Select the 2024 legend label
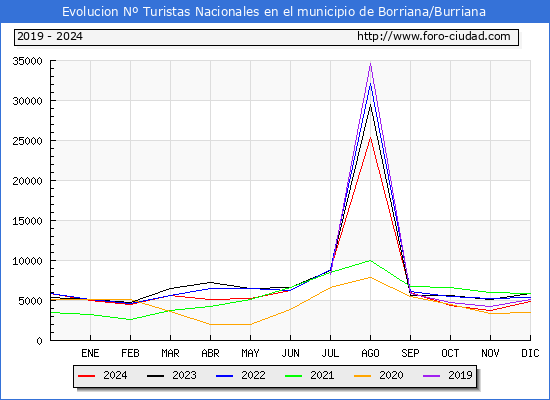 pos(115,375)
